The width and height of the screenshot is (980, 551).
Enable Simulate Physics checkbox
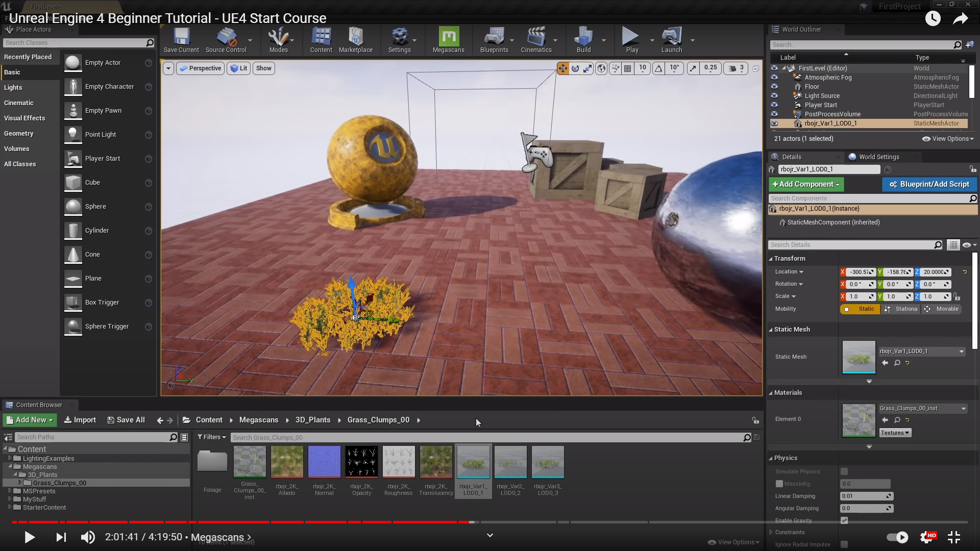[844, 471]
